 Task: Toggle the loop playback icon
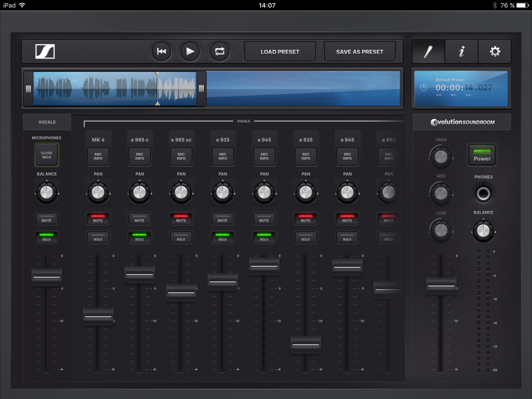pyautogui.click(x=220, y=51)
